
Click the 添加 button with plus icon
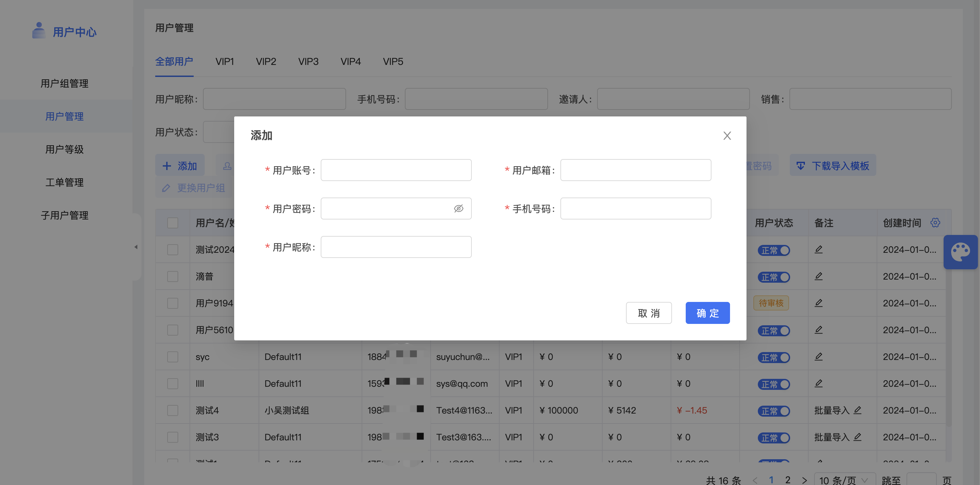coord(180,166)
